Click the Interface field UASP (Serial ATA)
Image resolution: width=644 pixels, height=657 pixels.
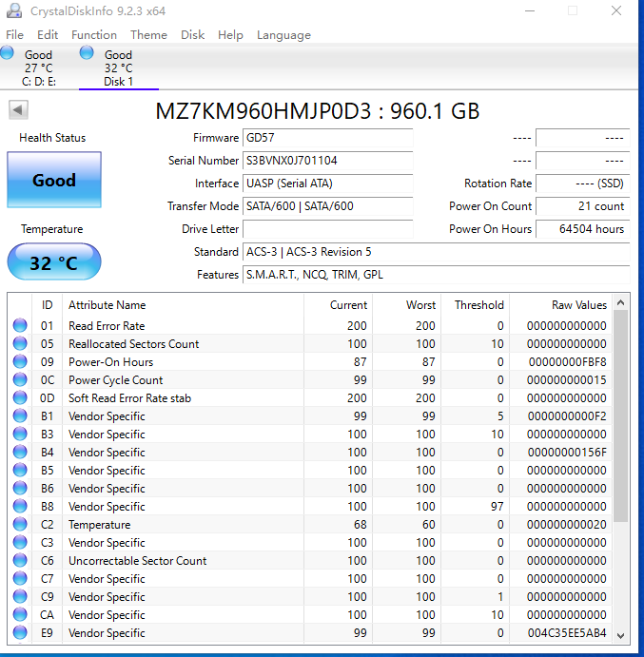pos(328,184)
